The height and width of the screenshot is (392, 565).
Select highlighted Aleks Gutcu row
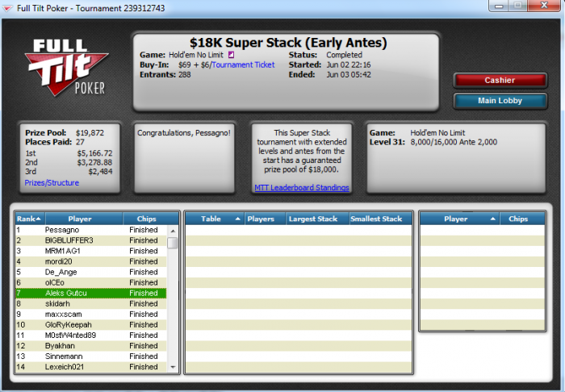click(x=90, y=293)
